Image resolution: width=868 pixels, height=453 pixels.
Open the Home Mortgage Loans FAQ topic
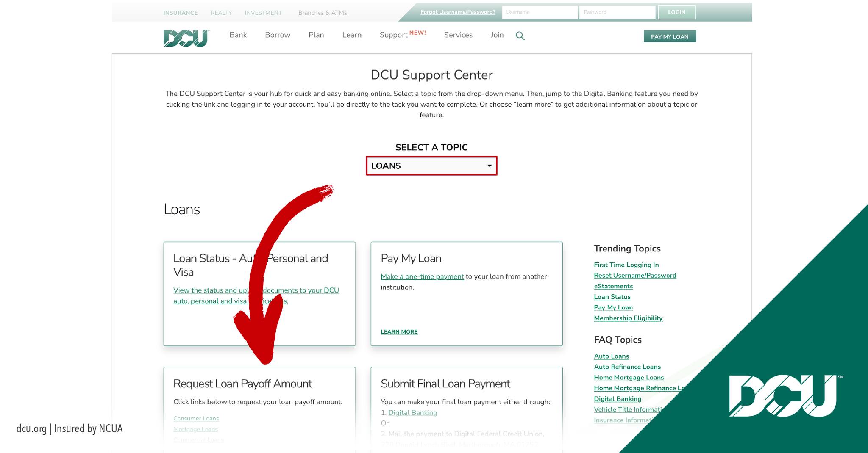coord(629,377)
